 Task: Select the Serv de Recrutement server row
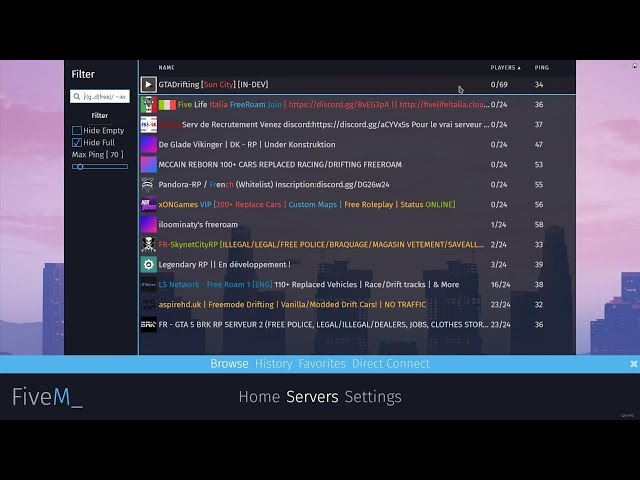(358, 124)
